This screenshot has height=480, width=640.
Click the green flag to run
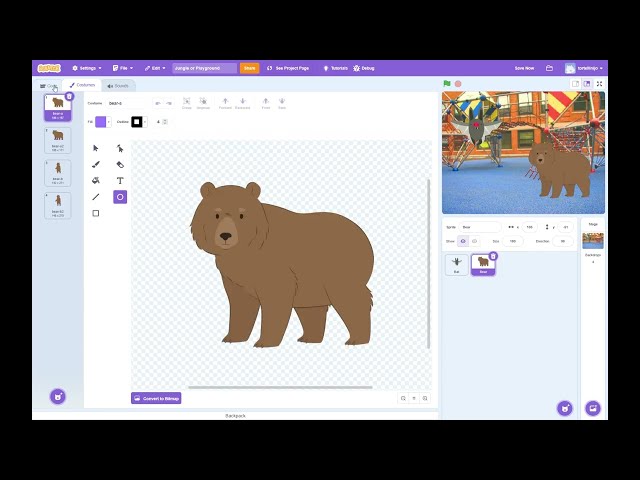(x=447, y=84)
